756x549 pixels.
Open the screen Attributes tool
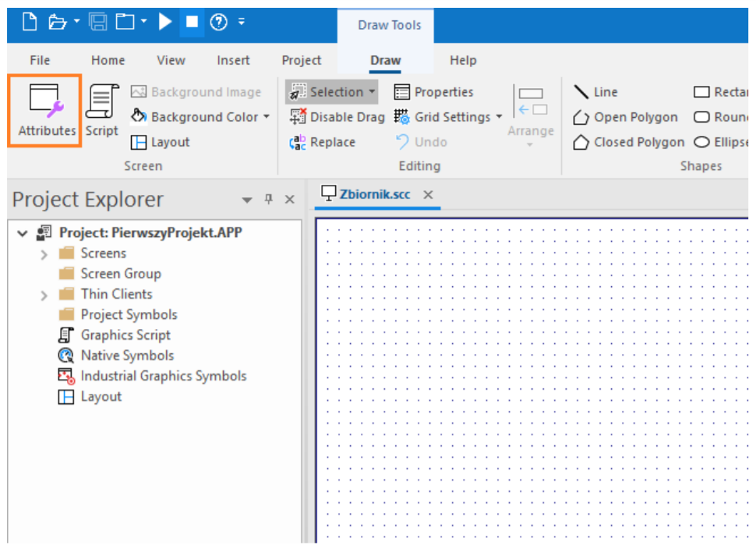click(45, 110)
